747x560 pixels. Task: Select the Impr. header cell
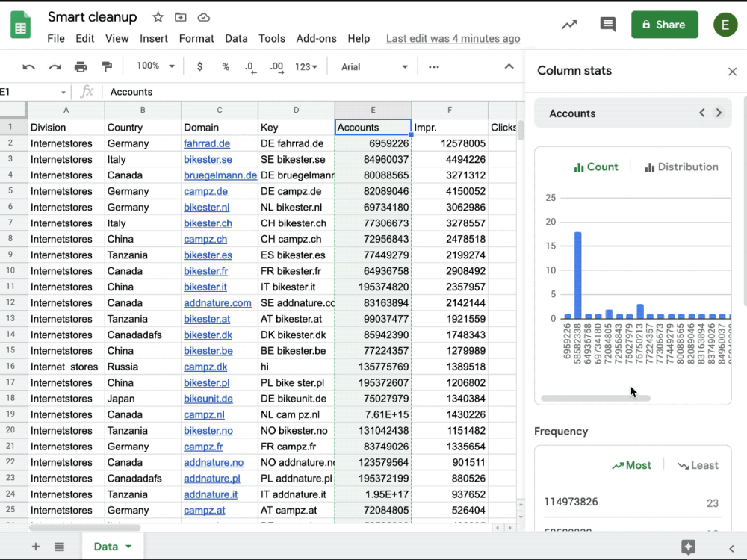pyautogui.click(x=449, y=127)
